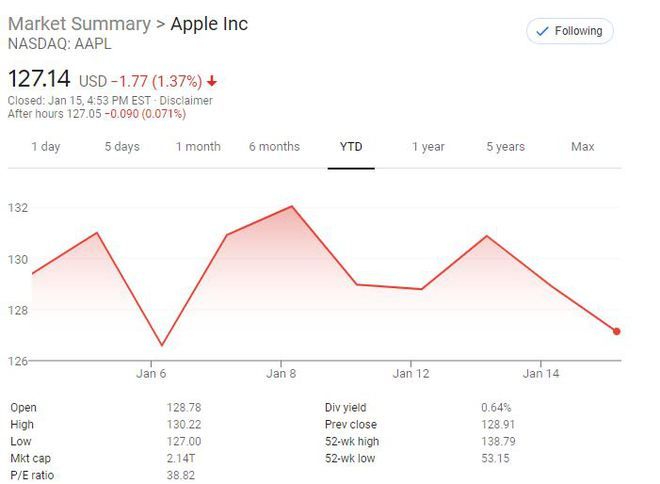
Task: Switch to the 5 days tab
Action: coord(122,147)
